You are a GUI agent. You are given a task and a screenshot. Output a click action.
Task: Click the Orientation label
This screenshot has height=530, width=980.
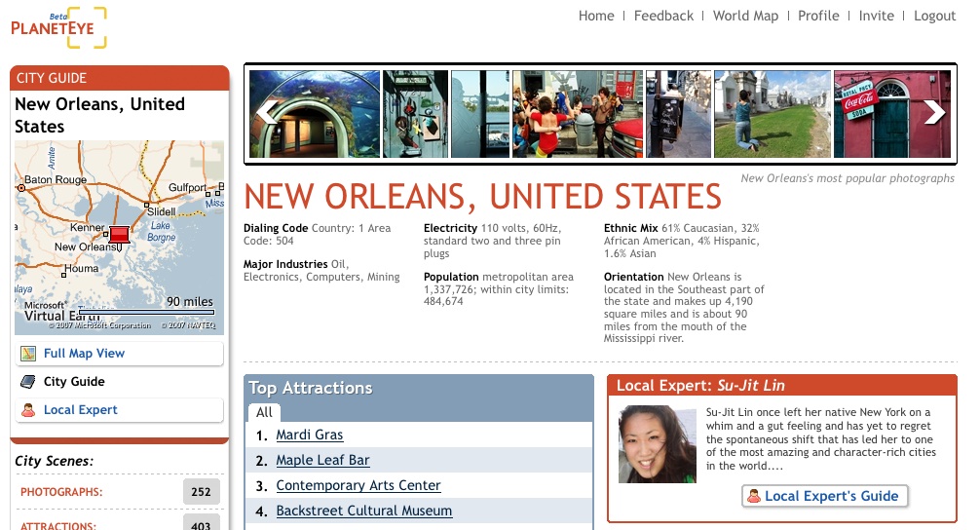tap(634, 277)
